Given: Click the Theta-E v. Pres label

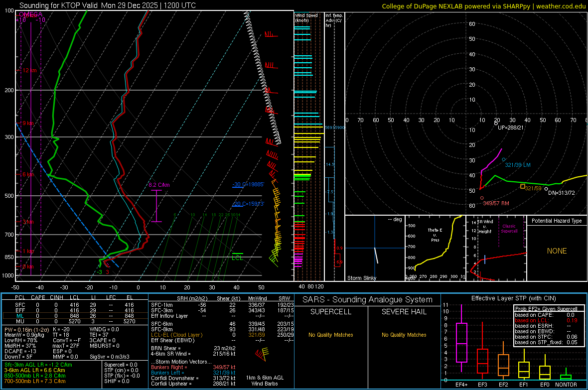Looking at the screenshot, I should pos(435,235).
